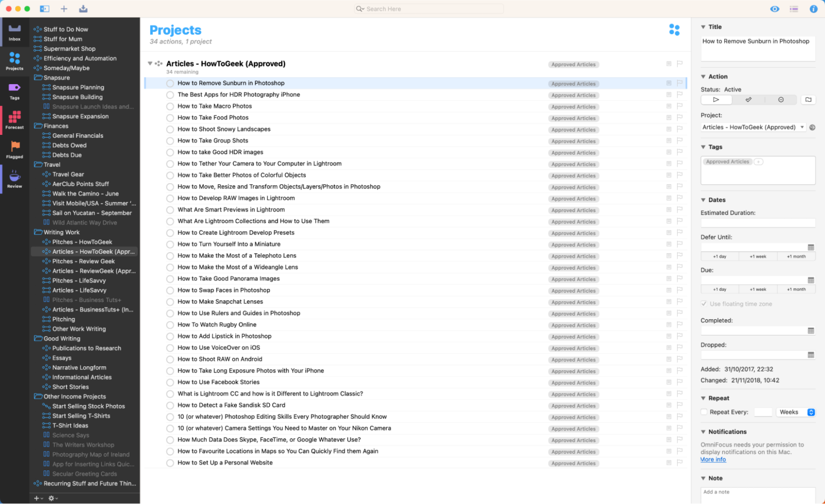Screen dimensions: 825x504
Task: Open the Dropped date calendar picker
Action: [811, 355]
